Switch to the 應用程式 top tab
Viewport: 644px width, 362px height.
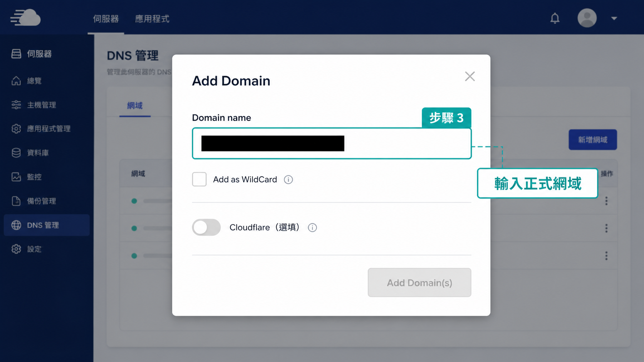152,19
